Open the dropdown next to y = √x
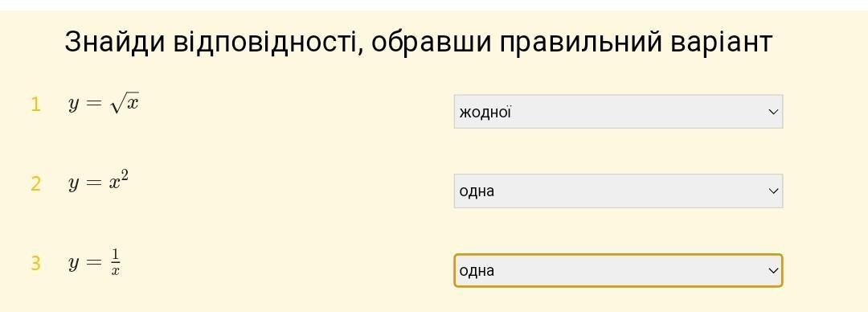Screen dimensions: 868x312 point(618,112)
